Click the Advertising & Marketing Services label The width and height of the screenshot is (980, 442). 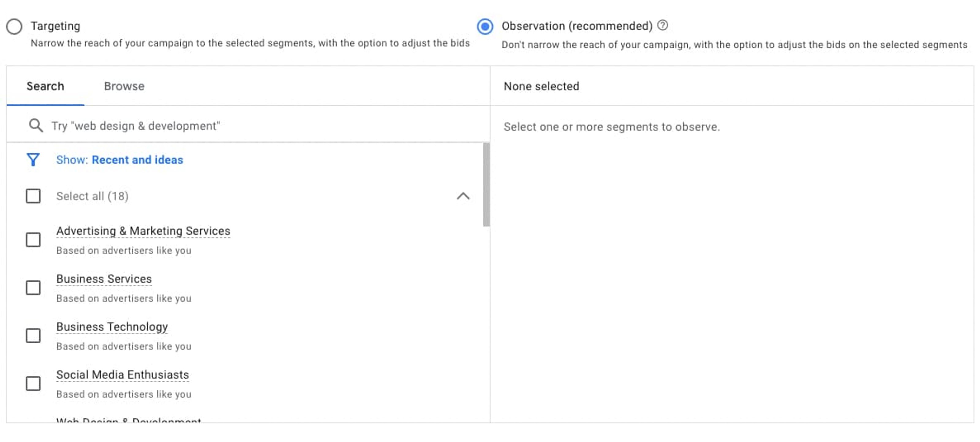143,231
